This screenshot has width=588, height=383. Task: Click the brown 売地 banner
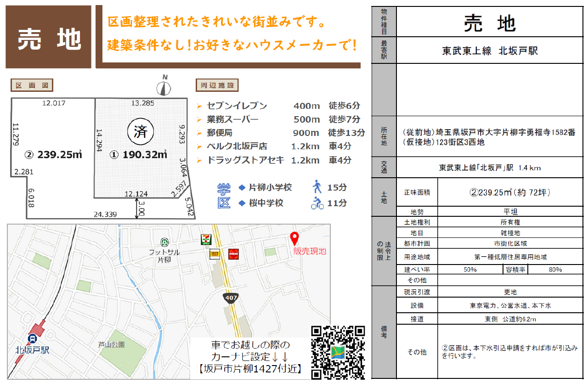(x=48, y=37)
